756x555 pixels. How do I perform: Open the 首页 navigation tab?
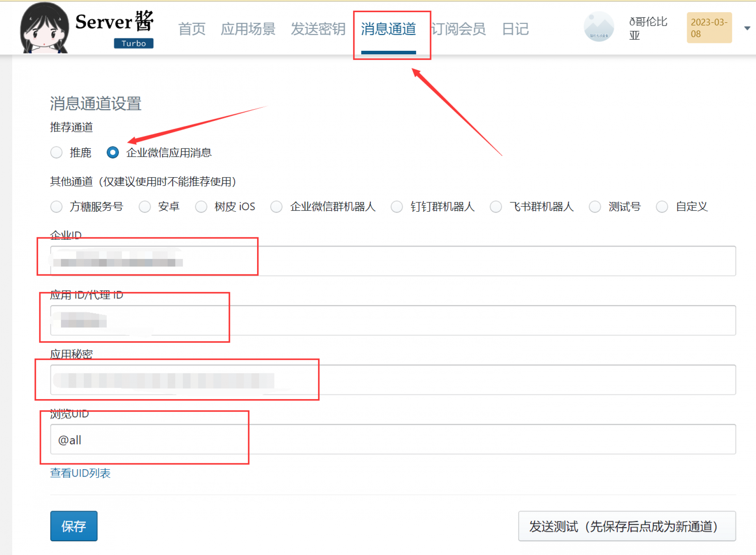pyautogui.click(x=192, y=29)
